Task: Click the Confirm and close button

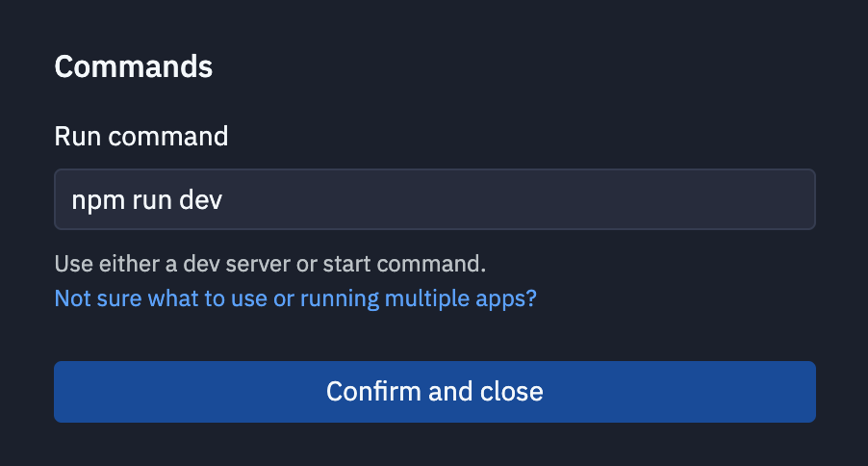Action: pyautogui.click(x=435, y=392)
